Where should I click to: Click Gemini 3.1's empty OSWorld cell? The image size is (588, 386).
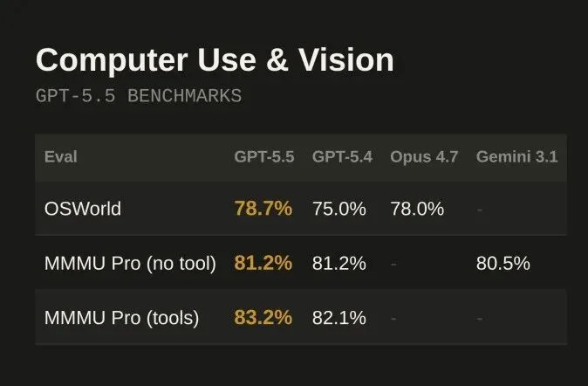coord(480,210)
